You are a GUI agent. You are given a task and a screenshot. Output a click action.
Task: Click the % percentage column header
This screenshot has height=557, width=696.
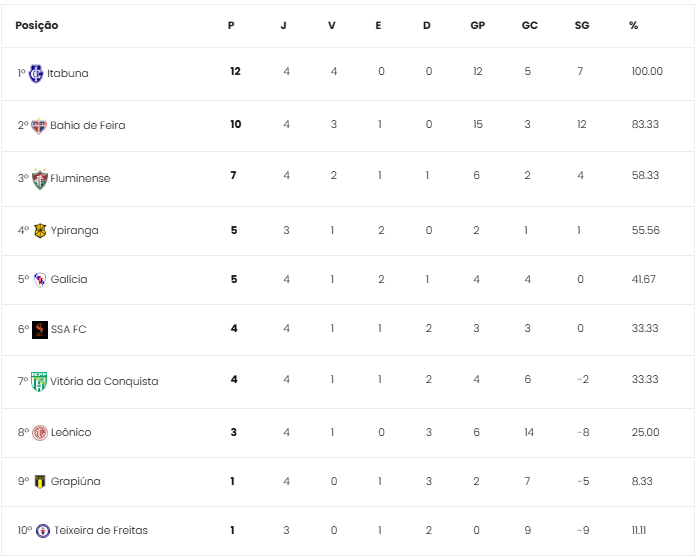[x=633, y=25]
